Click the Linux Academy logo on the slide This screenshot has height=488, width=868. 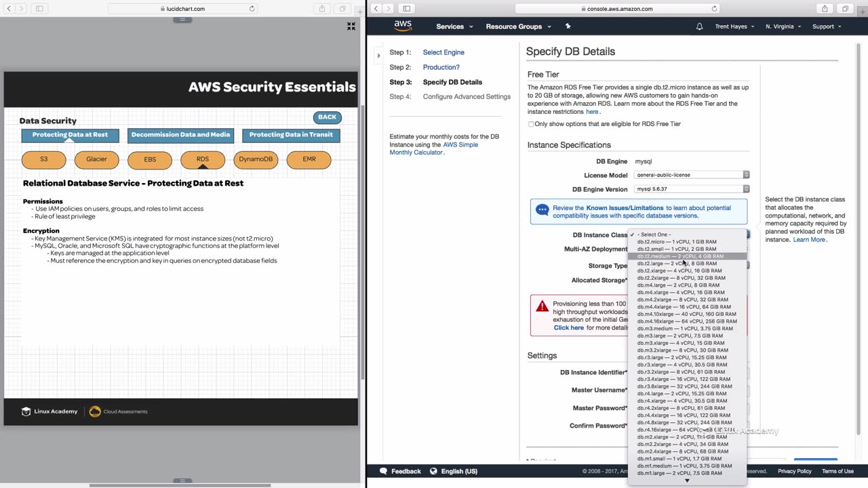pyautogui.click(x=50, y=411)
